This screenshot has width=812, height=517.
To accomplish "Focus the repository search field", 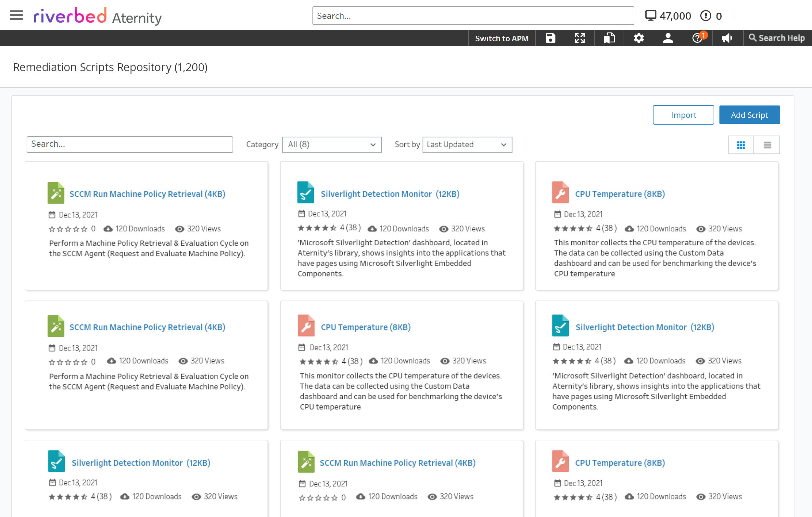I will point(130,144).
